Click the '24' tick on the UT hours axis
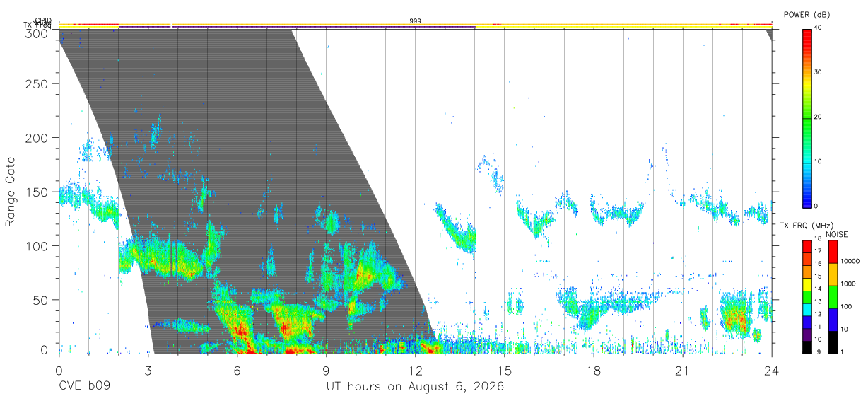The height and width of the screenshot is (401, 868). pyautogui.click(x=771, y=370)
